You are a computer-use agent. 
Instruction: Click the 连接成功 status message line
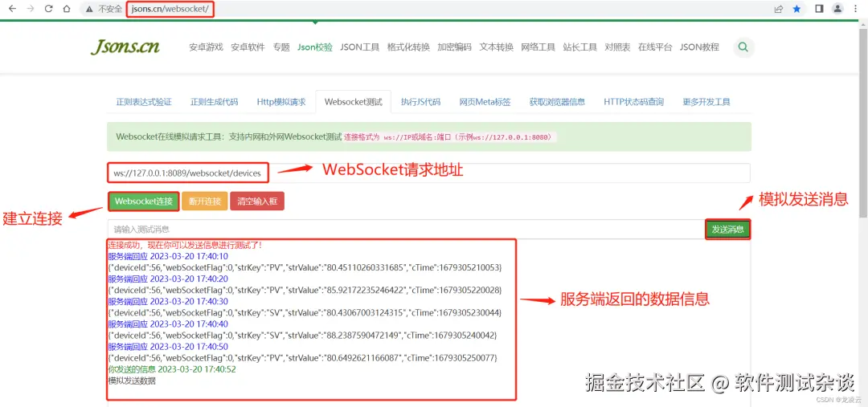point(184,245)
